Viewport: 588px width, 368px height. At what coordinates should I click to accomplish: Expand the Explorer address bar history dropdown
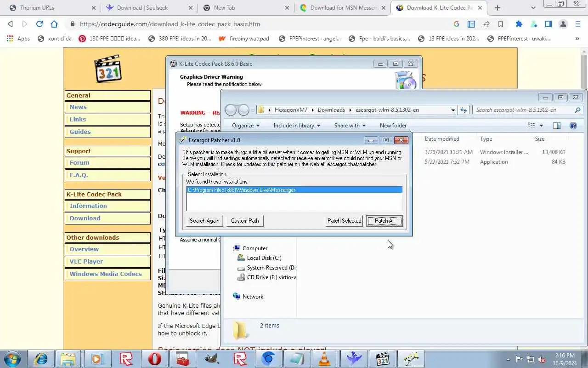click(x=453, y=110)
